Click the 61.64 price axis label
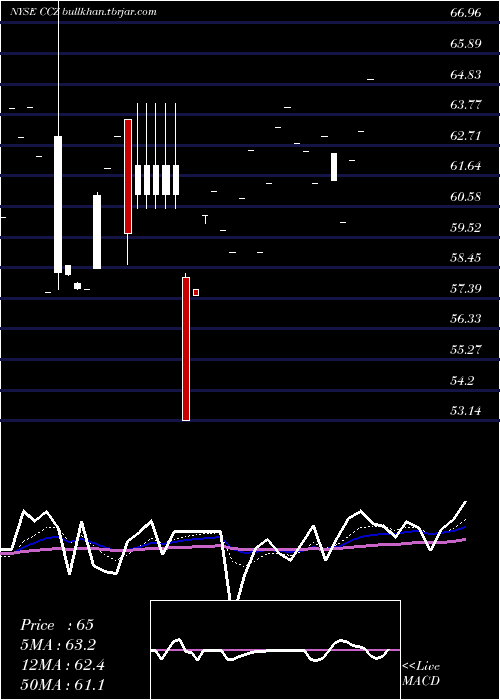The image size is (500, 700). (466, 166)
